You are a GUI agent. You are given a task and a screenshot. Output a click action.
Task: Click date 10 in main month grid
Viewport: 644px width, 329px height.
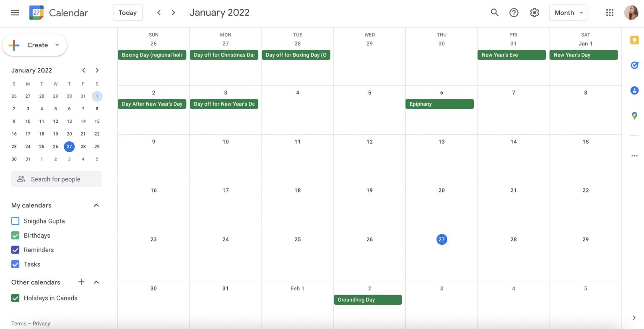pyautogui.click(x=226, y=142)
